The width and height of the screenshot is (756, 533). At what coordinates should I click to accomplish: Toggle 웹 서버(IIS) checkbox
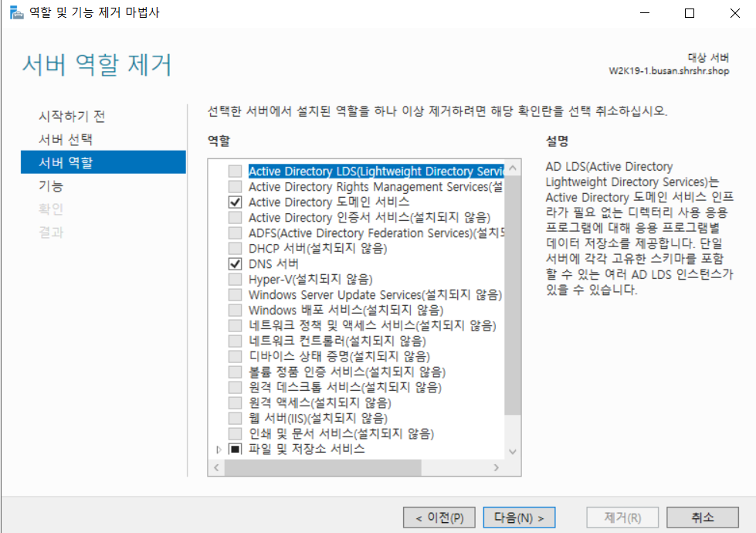(x=236, y=418)
